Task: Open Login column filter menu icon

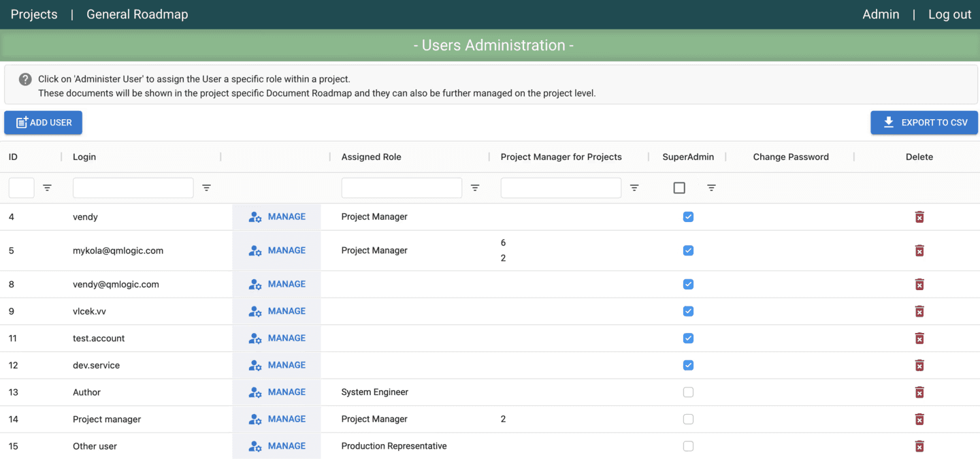Action: pos(206,187)
